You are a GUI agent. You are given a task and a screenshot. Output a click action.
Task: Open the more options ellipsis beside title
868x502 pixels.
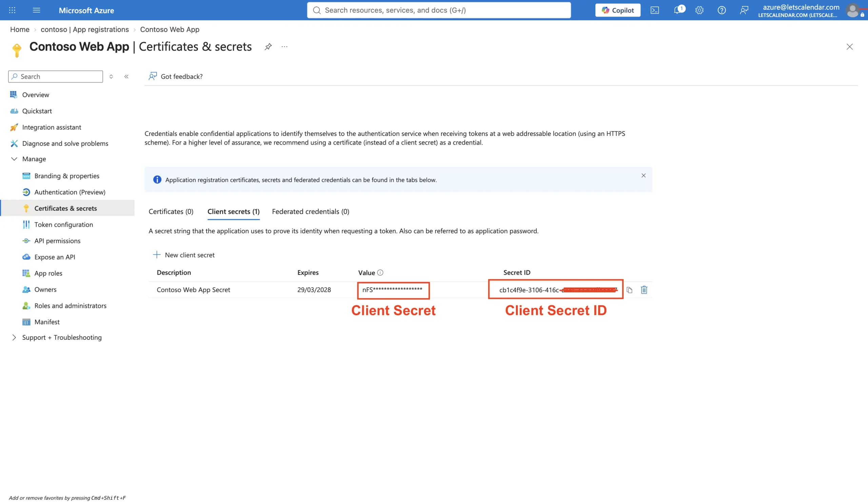tap(284, 46)
